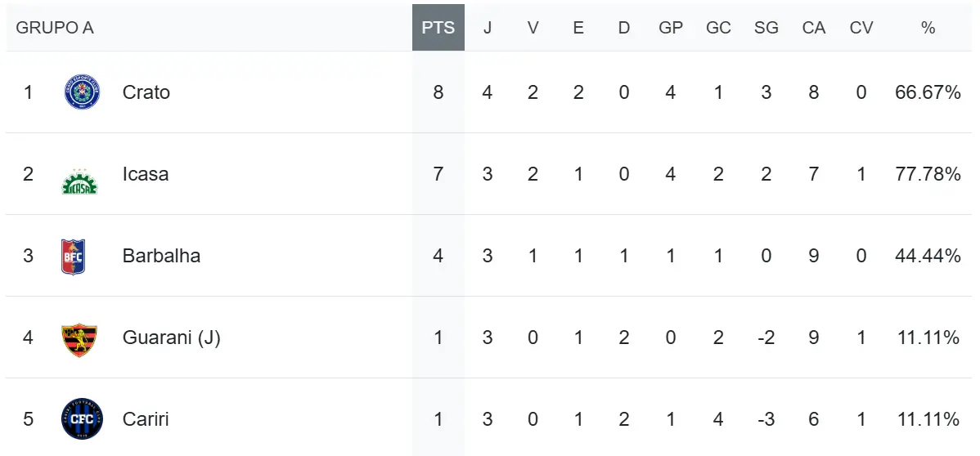Click the GP goals scored header
The height and width of the screenshot is (456, 980).
click(671, 28)
